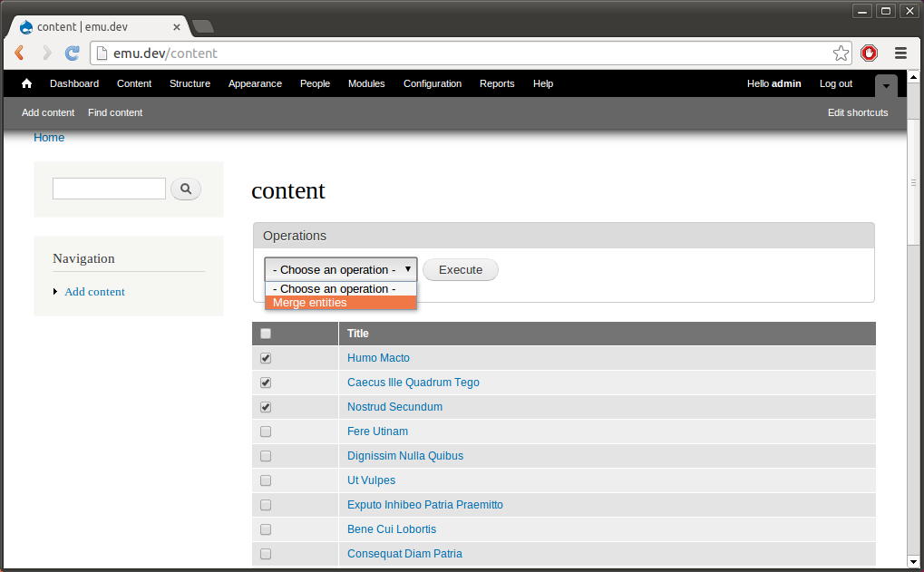Uncheck the Humo Macto checkbox
The image size is (924, 572).
(x=265, y=357)
